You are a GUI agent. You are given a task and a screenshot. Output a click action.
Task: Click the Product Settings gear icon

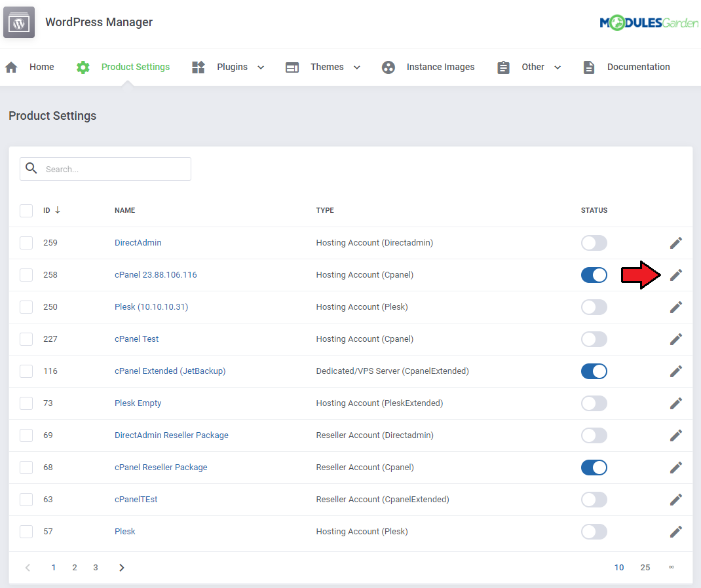coord(83,67)
